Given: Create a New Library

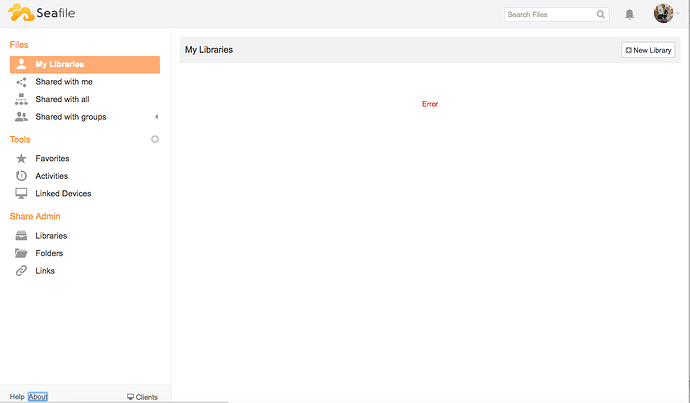Looking at the screenshot, I should [648, 50].
